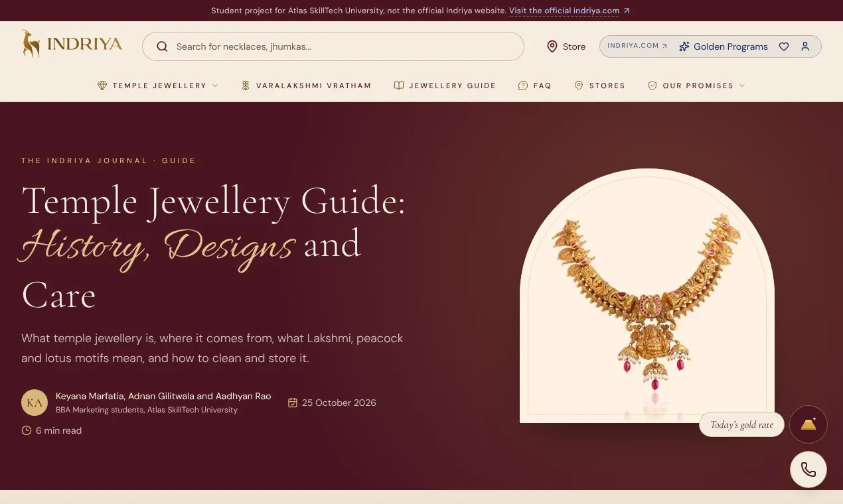Click BBA Marketing students subtitle text
Image resolution: width=843 pixels, height=504 pixels.
point(147,410)
